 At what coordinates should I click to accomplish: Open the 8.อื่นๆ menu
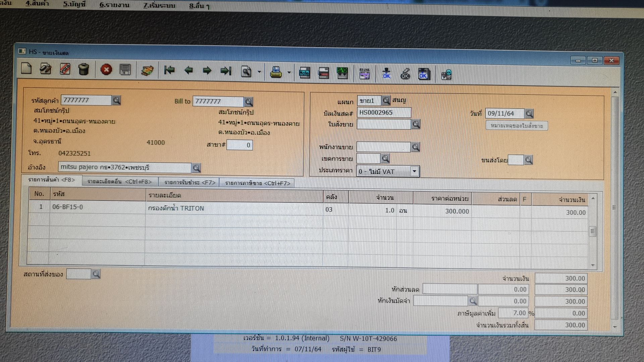point(199,6)
